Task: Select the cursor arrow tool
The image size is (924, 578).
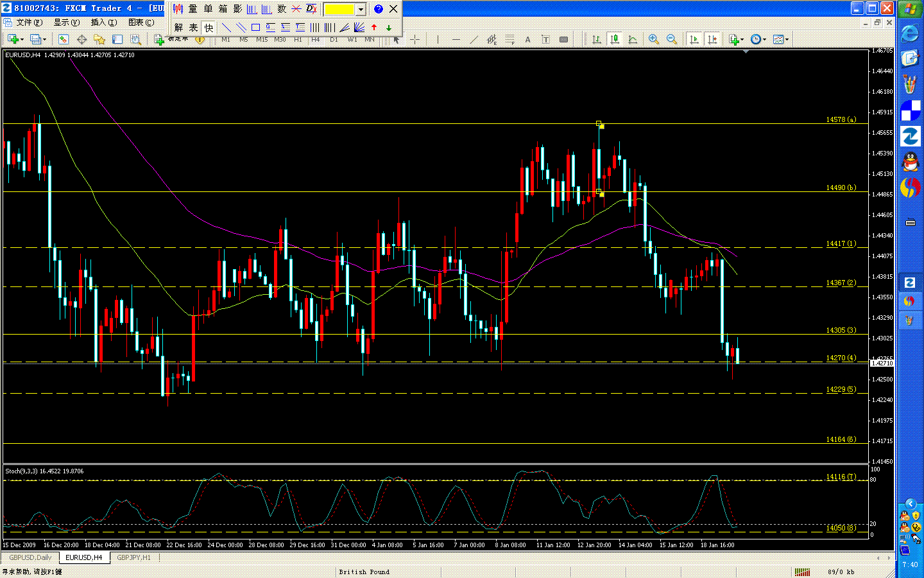Action: [x=397, y=40]
